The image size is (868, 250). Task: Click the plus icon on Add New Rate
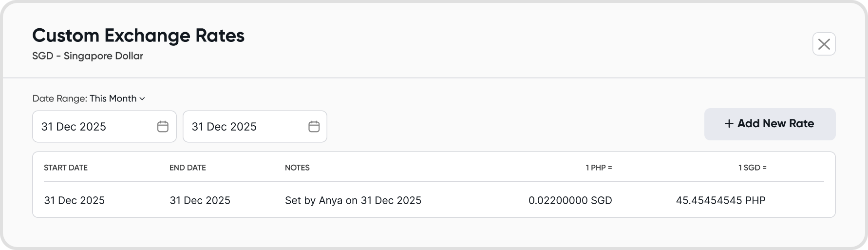(729, 124)
